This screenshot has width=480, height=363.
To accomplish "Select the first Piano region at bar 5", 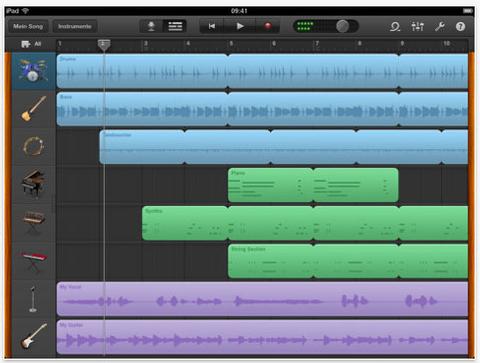I will [271, 185].
